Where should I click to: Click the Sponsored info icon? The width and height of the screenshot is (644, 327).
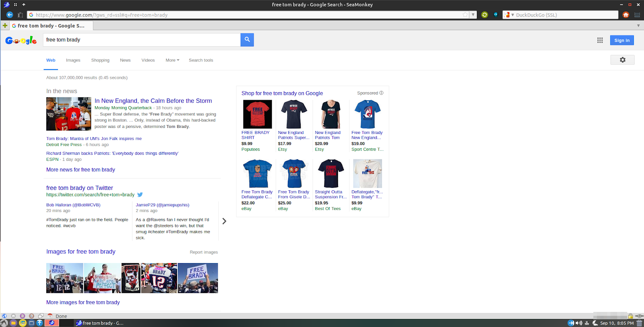(382, 93)
